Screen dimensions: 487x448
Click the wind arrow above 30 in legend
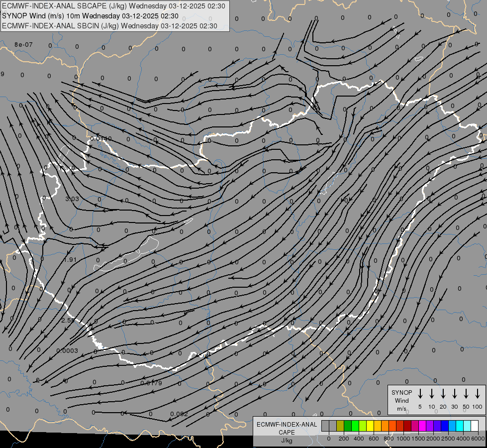tap(454, 393)
